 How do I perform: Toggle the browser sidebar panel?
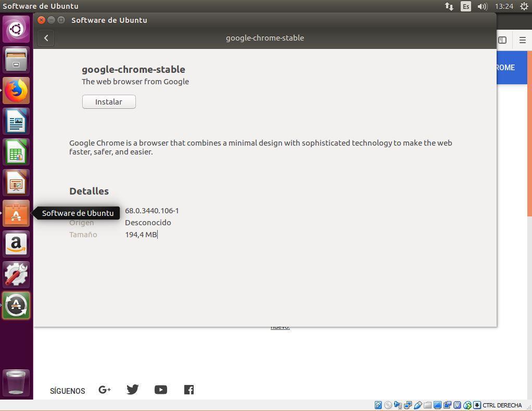coord(502,40)
